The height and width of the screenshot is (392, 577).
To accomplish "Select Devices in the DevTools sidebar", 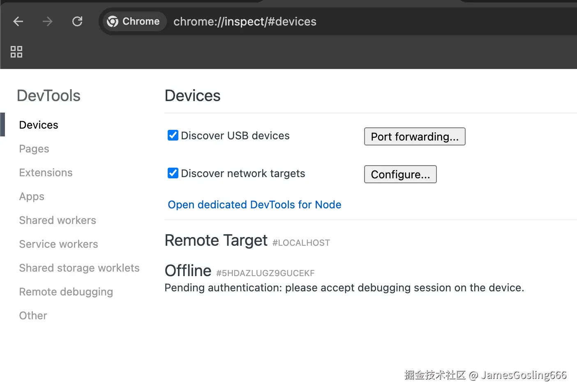I will [x=39, y=125].
